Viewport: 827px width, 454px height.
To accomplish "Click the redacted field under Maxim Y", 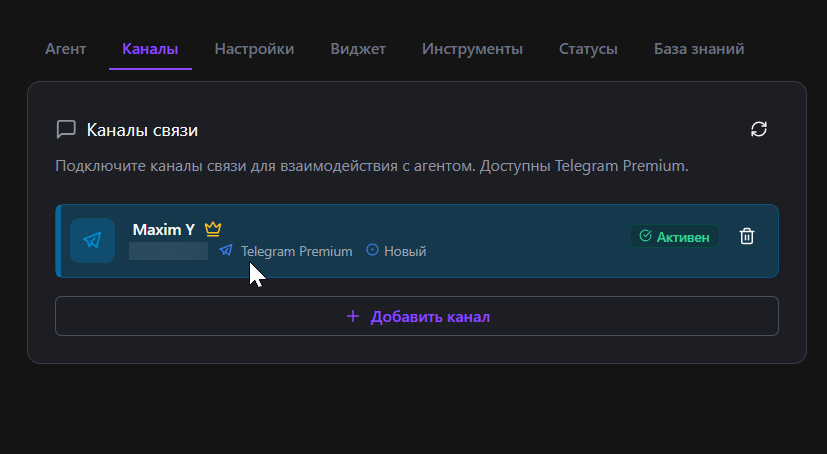I will click(x=169, y=251).
